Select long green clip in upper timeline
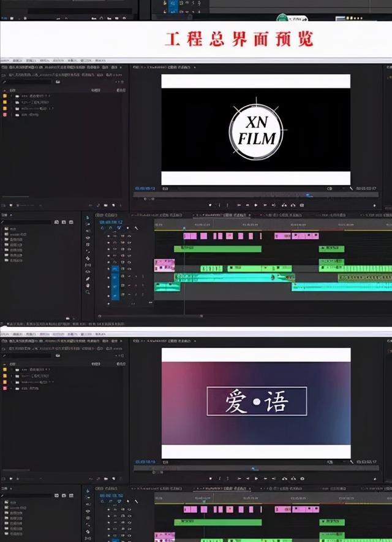Image resolution: width=392 pixels, height=542 pixels. 217,249
